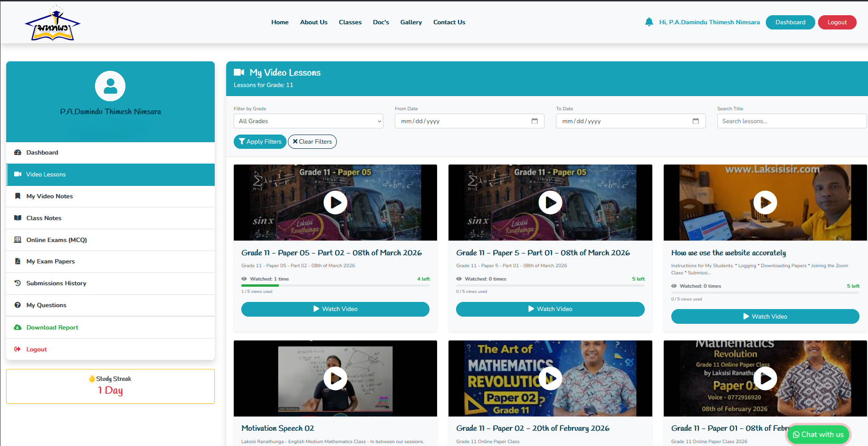The image size is (868, 446).
Task: Select the Video Lessons sidebar icon
Action: tap(18, 175)
